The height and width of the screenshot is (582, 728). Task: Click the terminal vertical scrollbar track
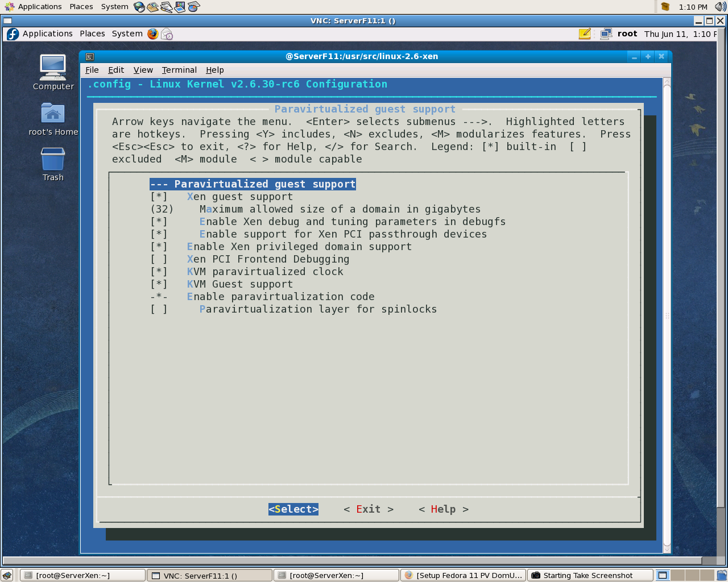tap(667, 316)
